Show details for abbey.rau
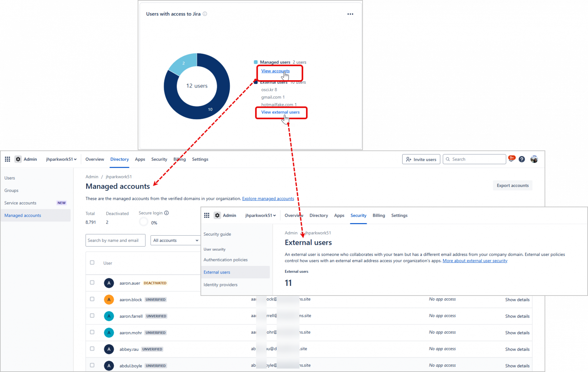Viewport: 588px width, 372px height. pyautogui.click(x=517, y=349)
